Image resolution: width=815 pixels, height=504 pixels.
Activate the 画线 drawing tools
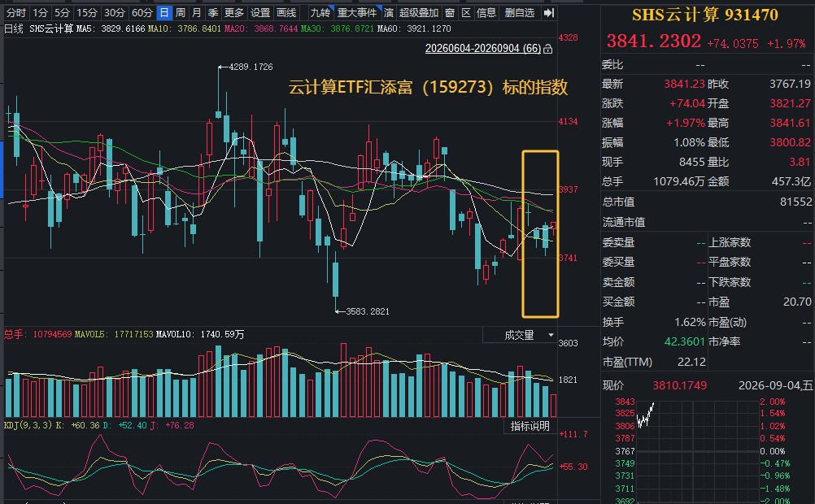286,12
